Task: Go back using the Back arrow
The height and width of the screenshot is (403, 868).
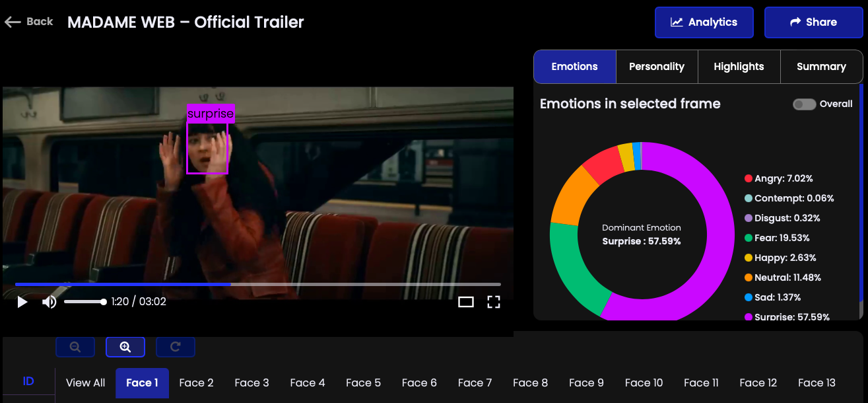Action: click(28, 22)
